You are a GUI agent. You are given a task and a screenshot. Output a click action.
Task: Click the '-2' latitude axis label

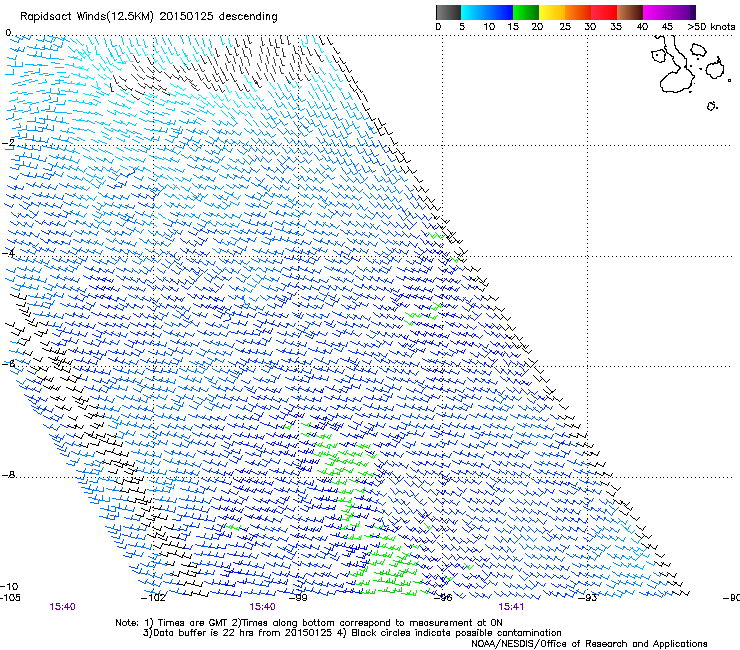click(8, 143)
